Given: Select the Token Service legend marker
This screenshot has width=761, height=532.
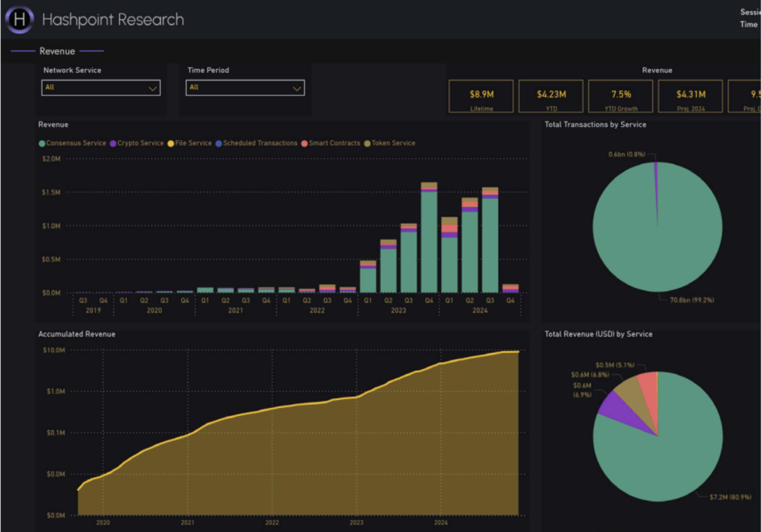Looking at the screenshot, I should 368,143.
